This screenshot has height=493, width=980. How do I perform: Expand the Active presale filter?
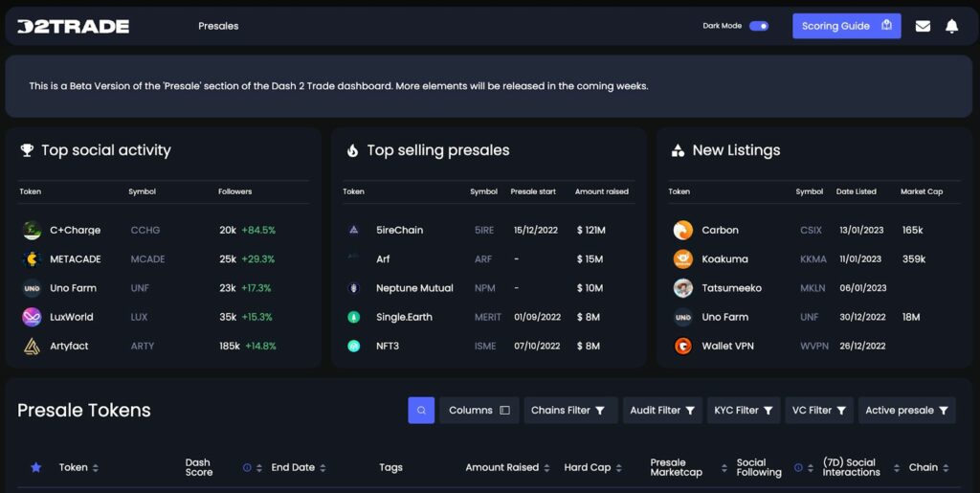click(x=907, y=411)
